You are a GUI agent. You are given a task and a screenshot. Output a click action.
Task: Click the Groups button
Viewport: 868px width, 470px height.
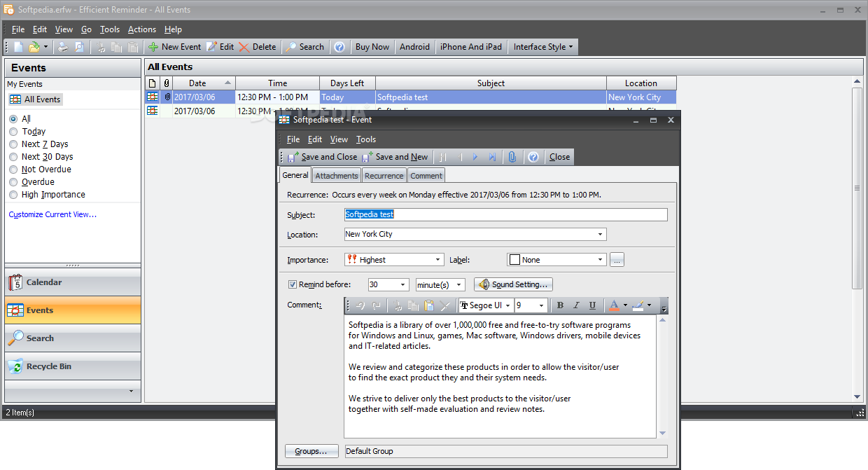tap(311, 451)
